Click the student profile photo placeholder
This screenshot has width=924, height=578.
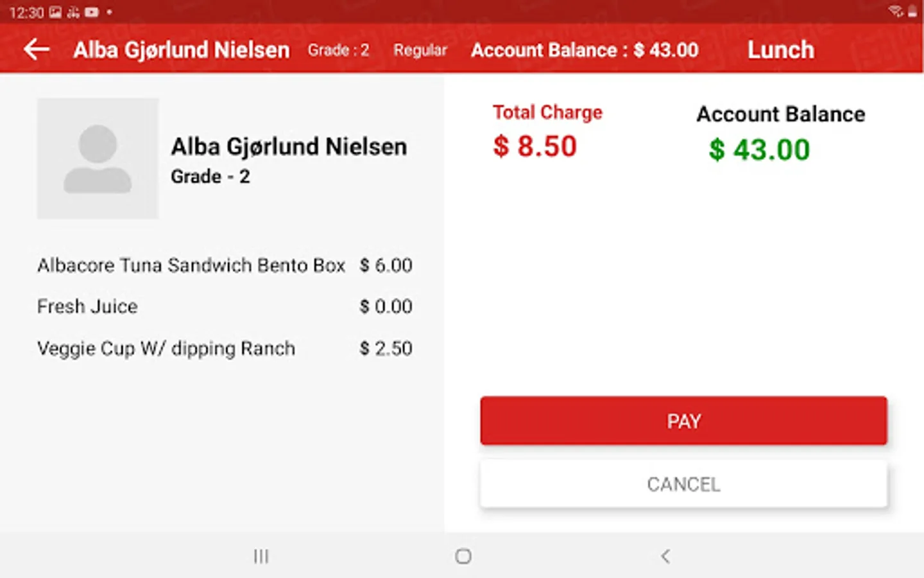coord(98,159)
